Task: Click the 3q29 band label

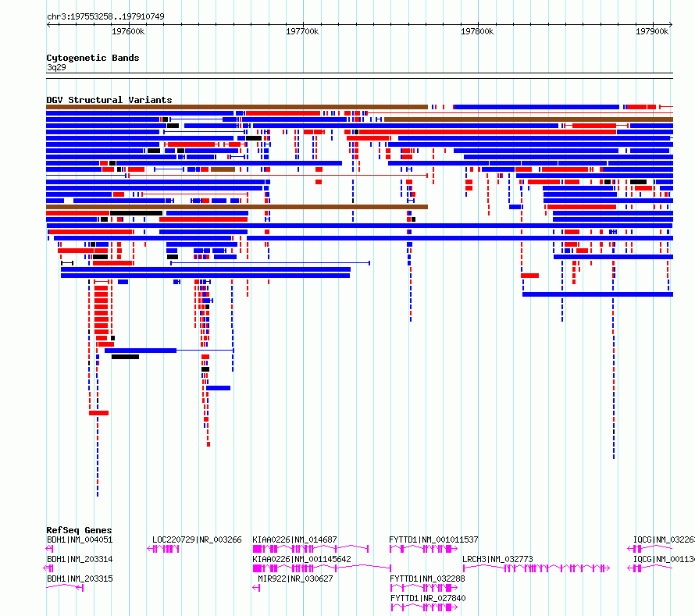Action: point(56,67)
